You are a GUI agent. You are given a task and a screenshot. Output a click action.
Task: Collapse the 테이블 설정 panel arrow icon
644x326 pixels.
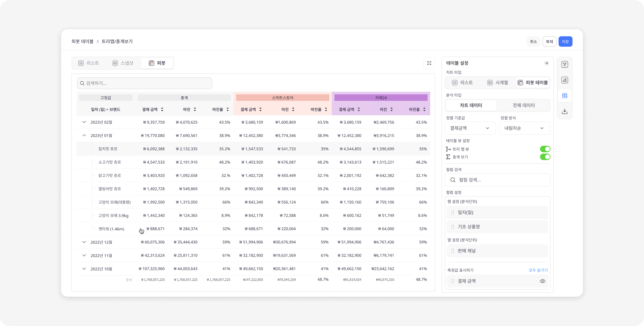tap(546, 63)
